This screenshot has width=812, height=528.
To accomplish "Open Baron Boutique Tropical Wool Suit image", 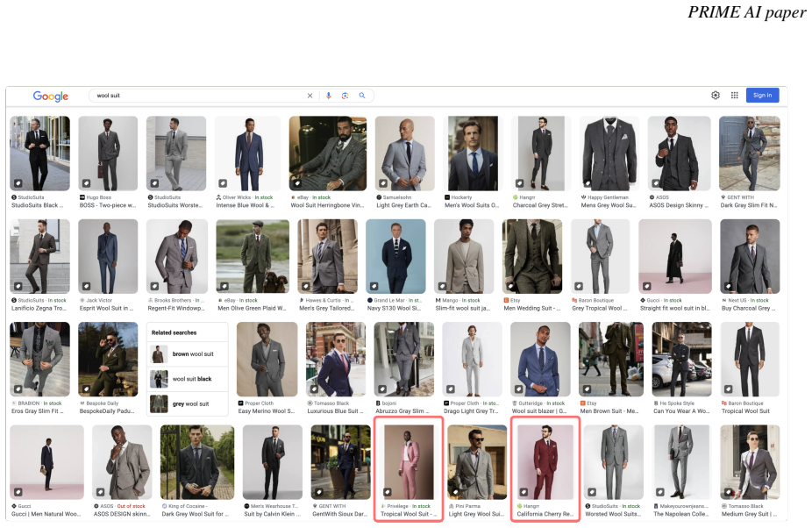I will point(750,360).
